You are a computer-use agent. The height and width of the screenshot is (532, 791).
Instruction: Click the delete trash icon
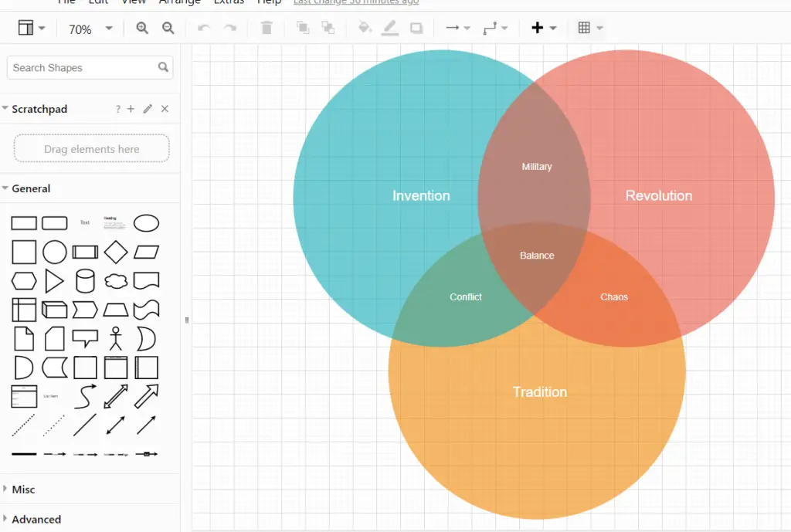pyautogui.click(x=266, y=28)
